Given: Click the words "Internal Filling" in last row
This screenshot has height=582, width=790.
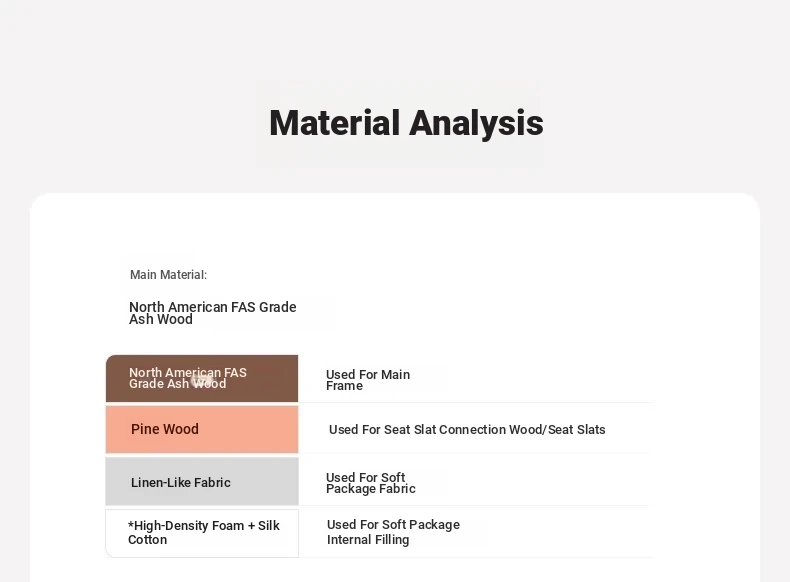Looking at the screenshot, I should tap(368, 540).
